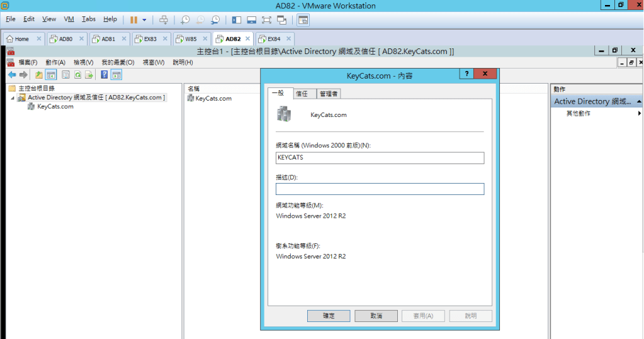Click VMware send Ctrl+Alt+Del icon
The height and width of the screenshot is (339, 644).
pos(164,20)
